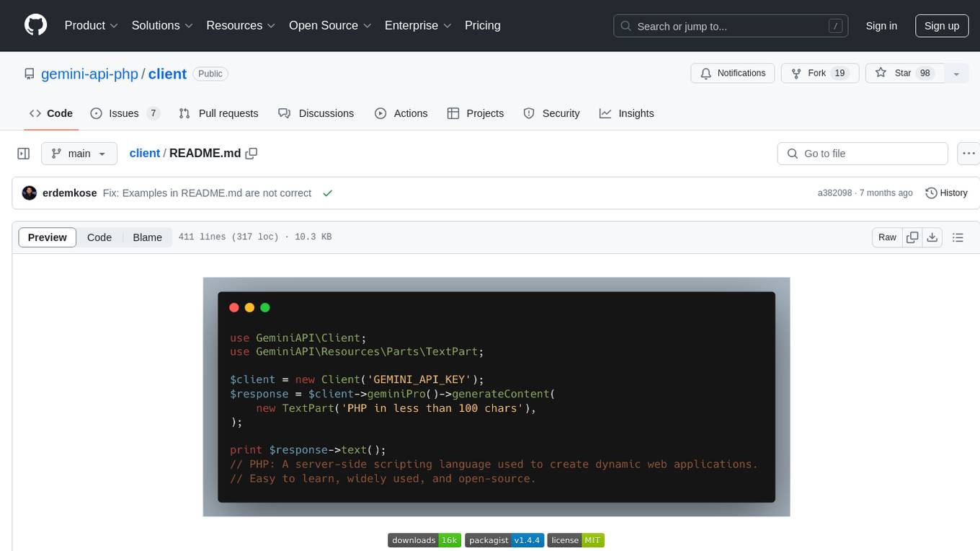The width and height of the screenshot is (980, 551).
Task: Switch to the Insights tab
Action: [627, 113]
